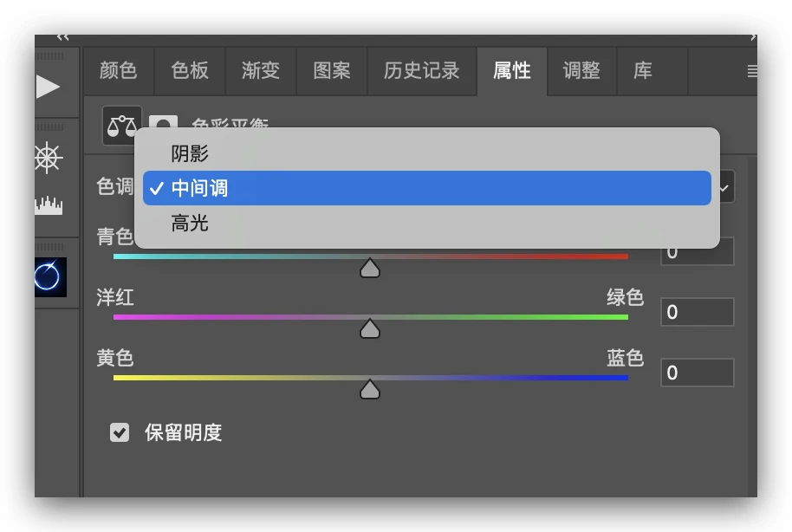Click the blue ring thumbnail icon
The width and height of the screenshot is (792, 532).
(x=49, y=276)
